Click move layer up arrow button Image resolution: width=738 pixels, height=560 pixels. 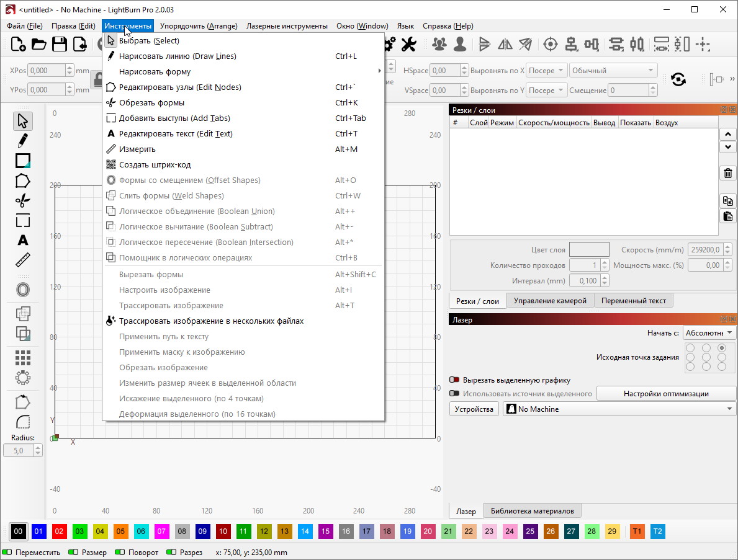(727, 134)
